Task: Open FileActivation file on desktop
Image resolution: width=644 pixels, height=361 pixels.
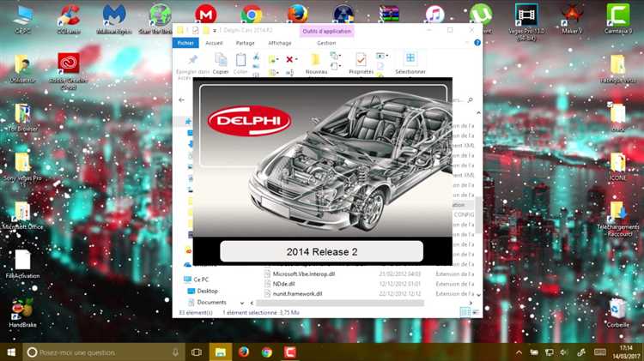Action: [22, 264]
